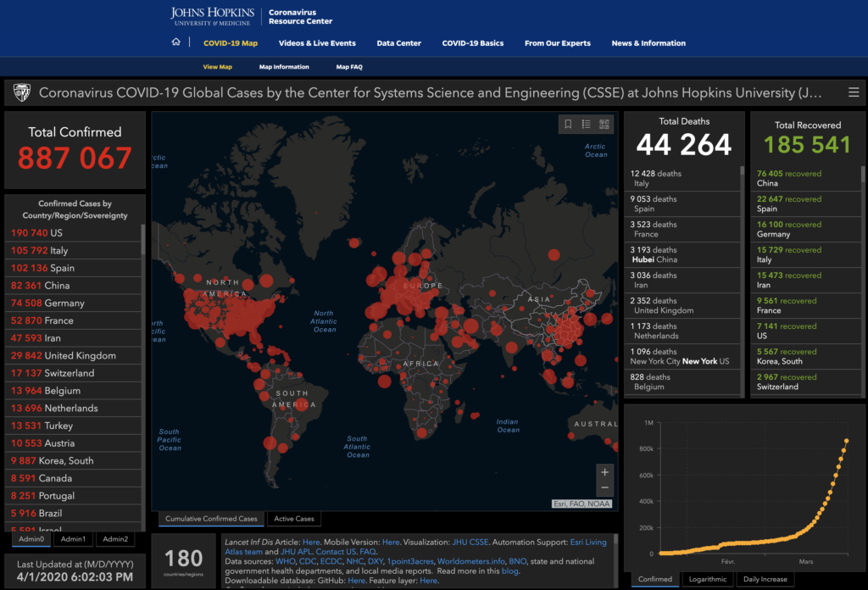
Task: Open the WHO data source link
Action: coord(285,561)
